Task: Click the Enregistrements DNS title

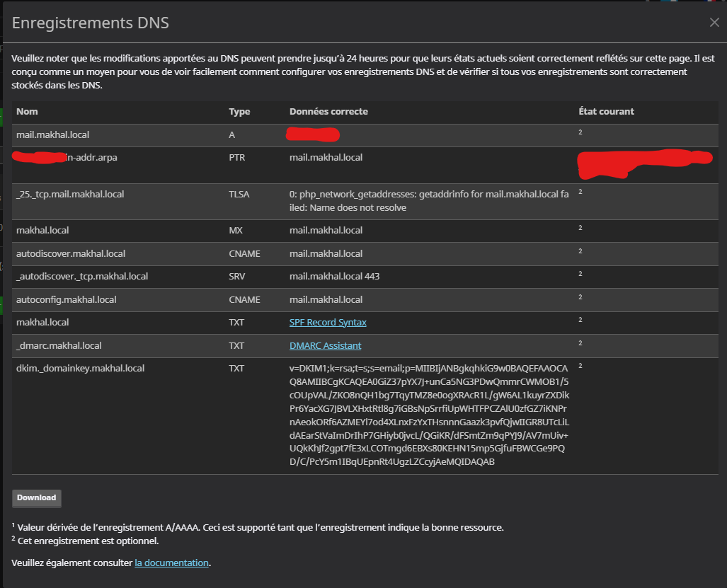Action: point(91,23)
